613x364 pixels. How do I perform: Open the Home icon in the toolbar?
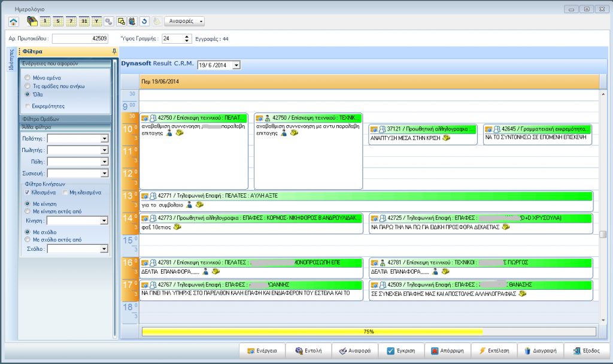tap(14, 22)
